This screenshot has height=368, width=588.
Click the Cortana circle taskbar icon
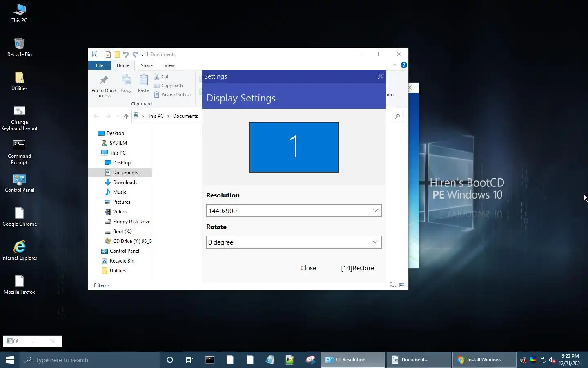point(170,360)
